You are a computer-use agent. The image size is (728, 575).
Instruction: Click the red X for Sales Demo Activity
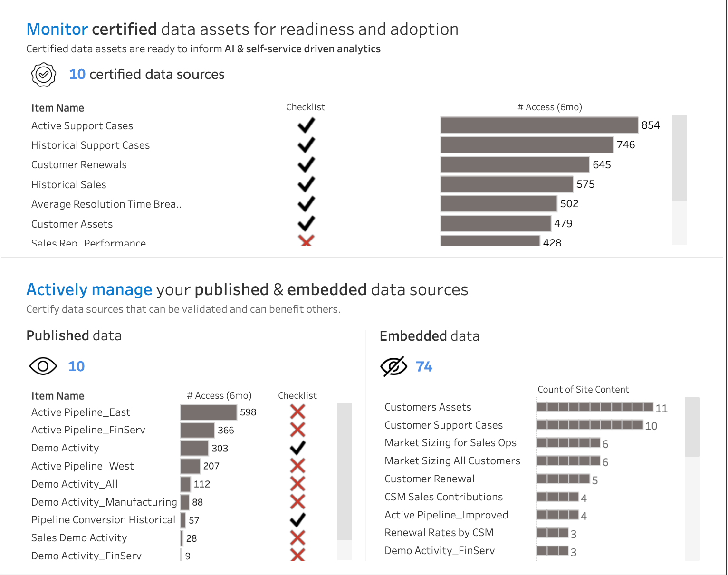click(x=297, y=538)
